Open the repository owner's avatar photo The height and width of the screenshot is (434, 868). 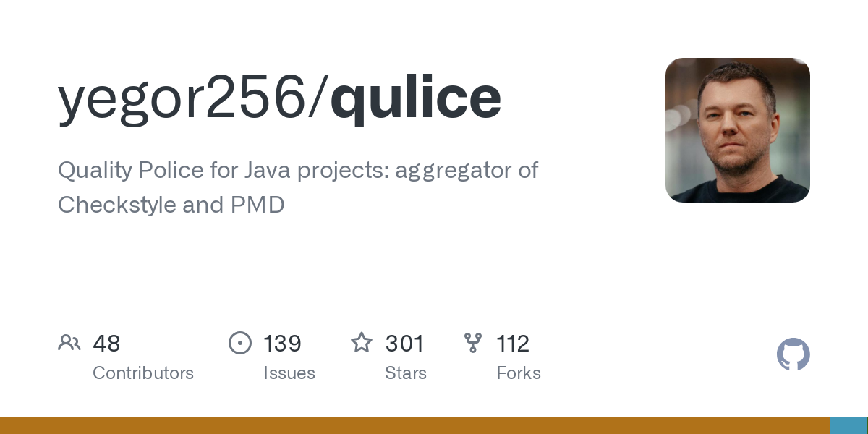737,130
